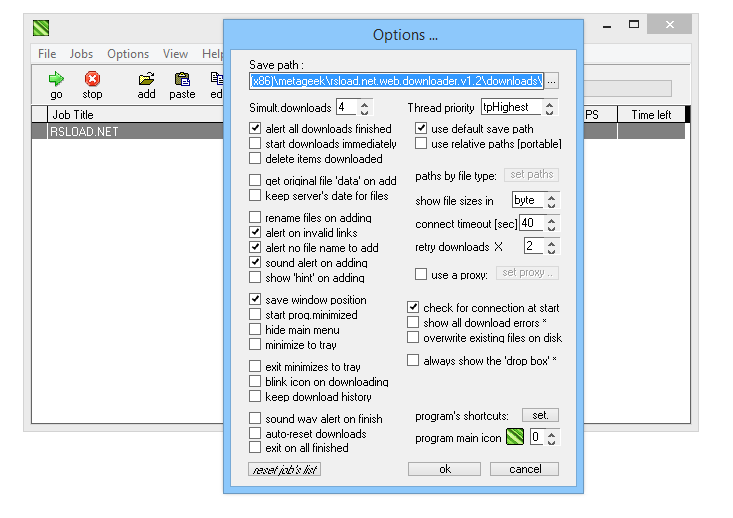733x518 pixels.
Task: Click the green program main icon preview
Action: click(515, 437)
